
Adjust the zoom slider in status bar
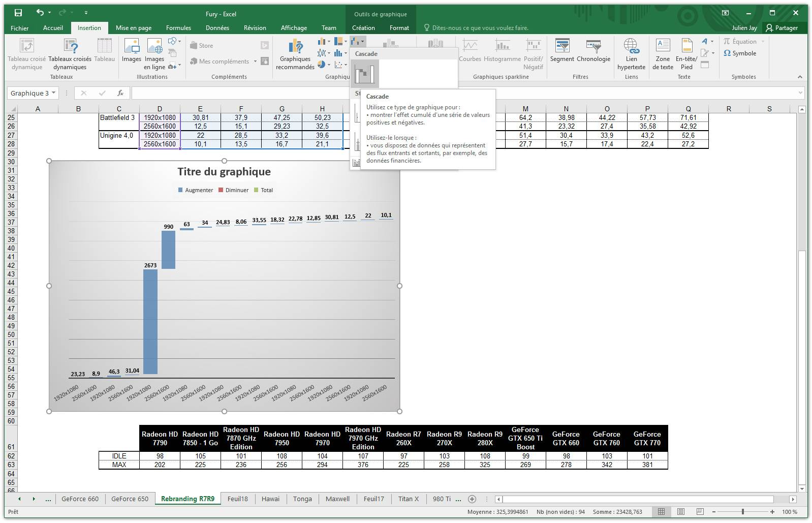[742, 512]
